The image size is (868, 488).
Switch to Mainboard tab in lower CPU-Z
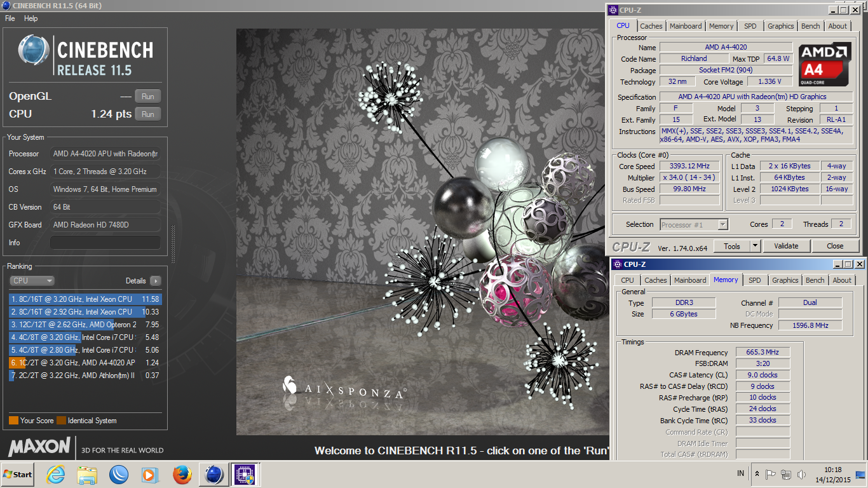pos(690,280)
